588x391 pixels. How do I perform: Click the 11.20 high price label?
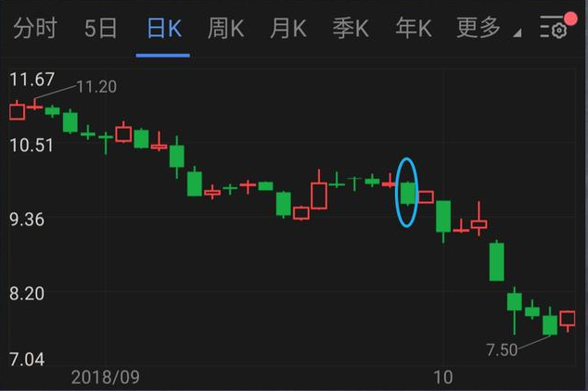pyautogui.click(x=96, y=87)
